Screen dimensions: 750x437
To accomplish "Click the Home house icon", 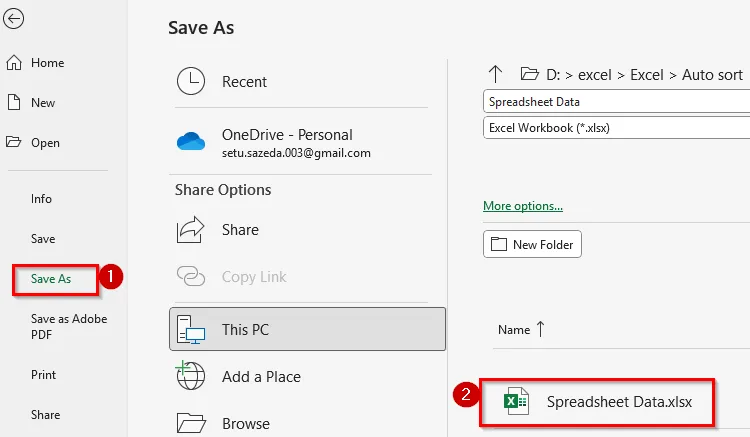I will click(14, 63).
